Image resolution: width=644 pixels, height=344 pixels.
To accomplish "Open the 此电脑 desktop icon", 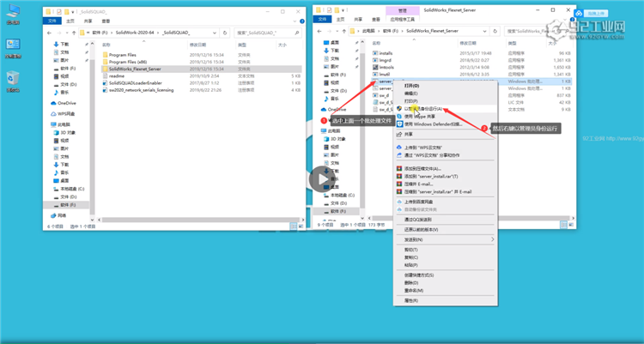I will tap(13, 14).
